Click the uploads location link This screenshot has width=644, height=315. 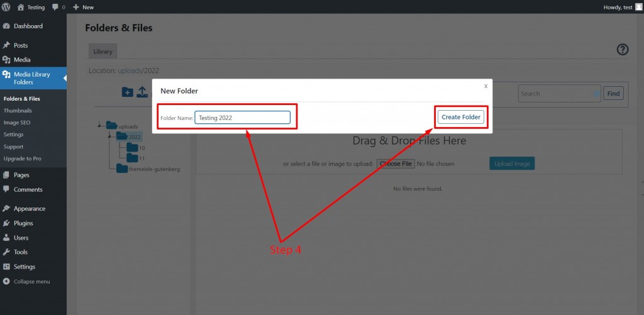tap(130, 70)
